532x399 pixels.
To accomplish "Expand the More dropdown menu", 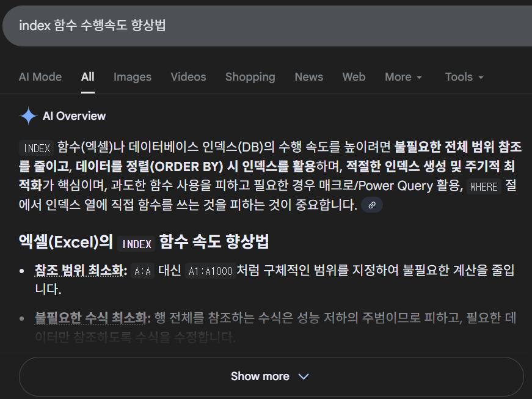I will 403,77.
